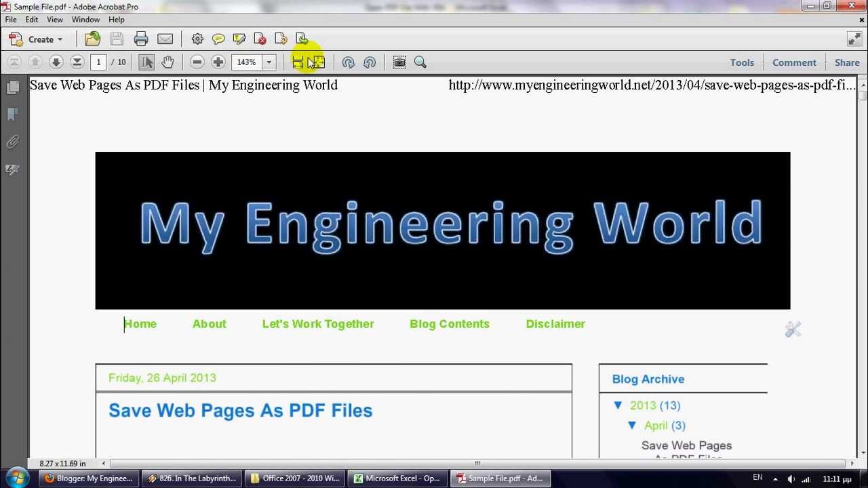This screenshot has height=488, width=868.
Task: Jump to last page
Action: (x=77, y=62)
